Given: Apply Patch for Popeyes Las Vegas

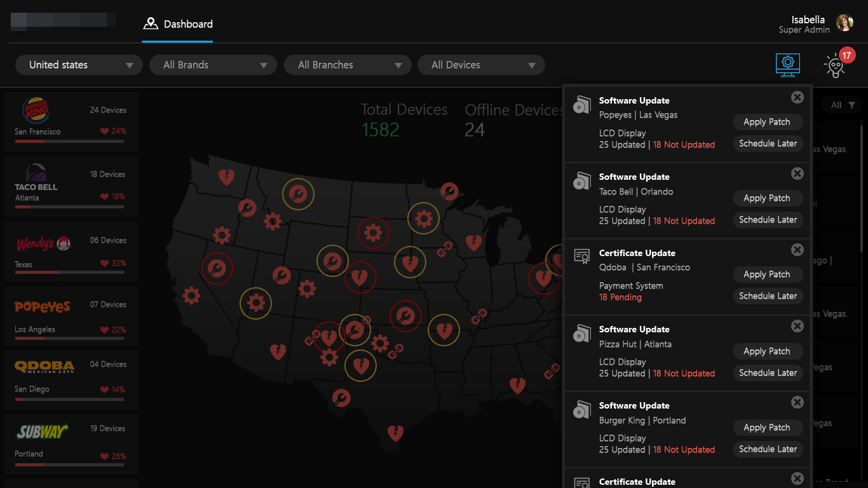Looking at the screenshot, I should (x=767, y=122).
